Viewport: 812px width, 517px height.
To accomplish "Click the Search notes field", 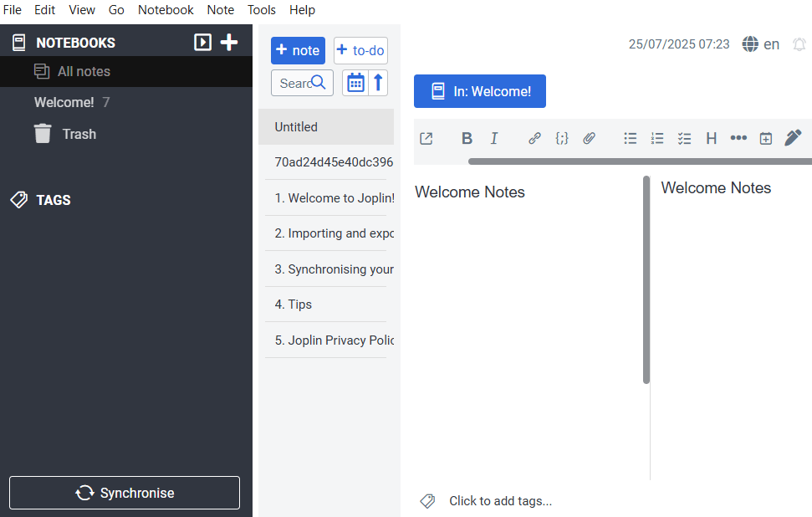I will [x=294, y=83].
